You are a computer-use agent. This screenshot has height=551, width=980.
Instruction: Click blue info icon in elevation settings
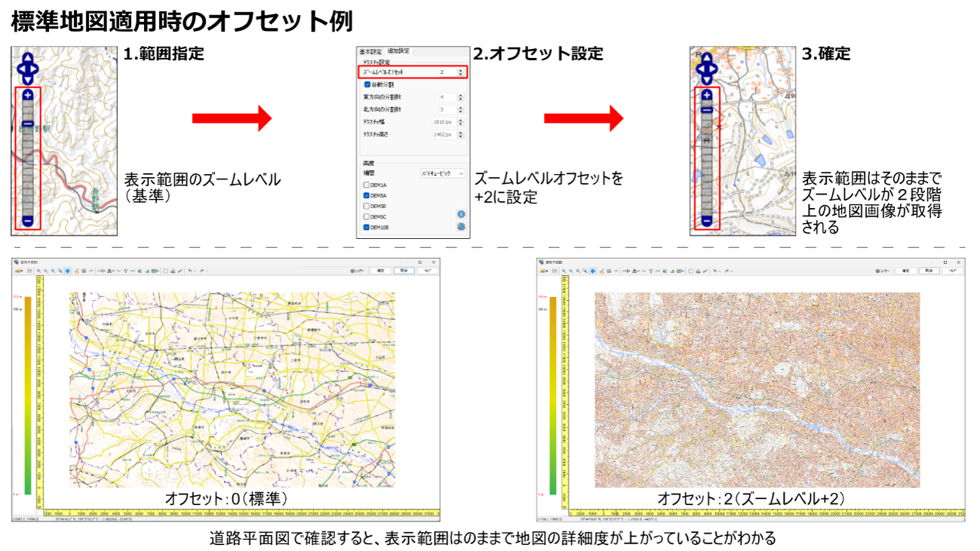pos(461,214)
